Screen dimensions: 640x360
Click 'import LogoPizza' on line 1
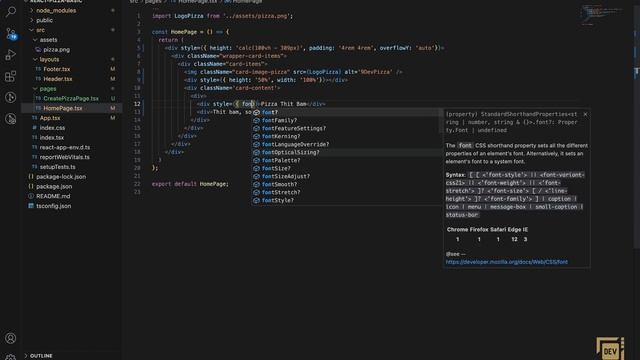178,16
